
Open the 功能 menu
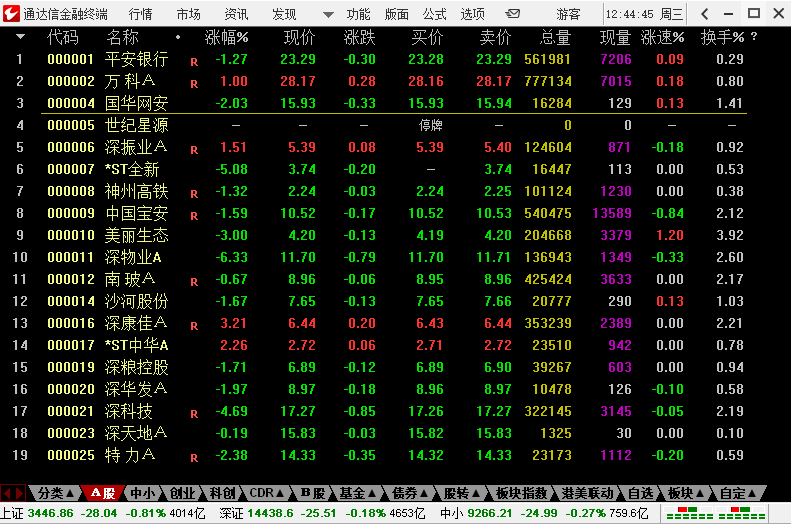click(x=359, y=14)
